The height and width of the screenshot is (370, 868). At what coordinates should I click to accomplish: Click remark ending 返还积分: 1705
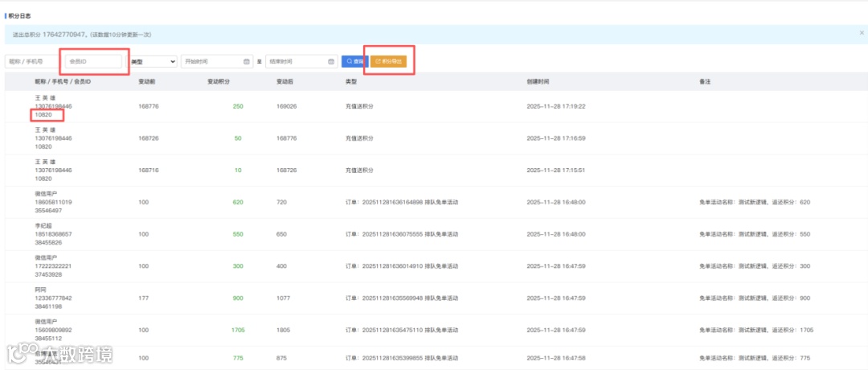pyautogui.click(x=757, y=330)
